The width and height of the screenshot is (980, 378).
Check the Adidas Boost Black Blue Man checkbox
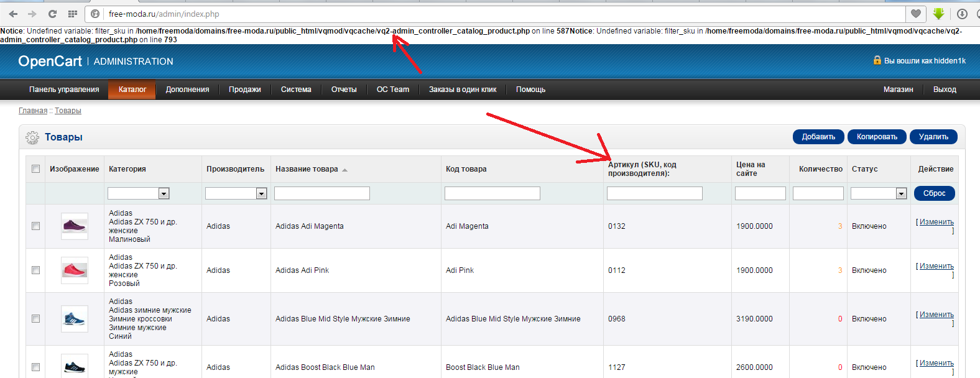click(35, 367)
